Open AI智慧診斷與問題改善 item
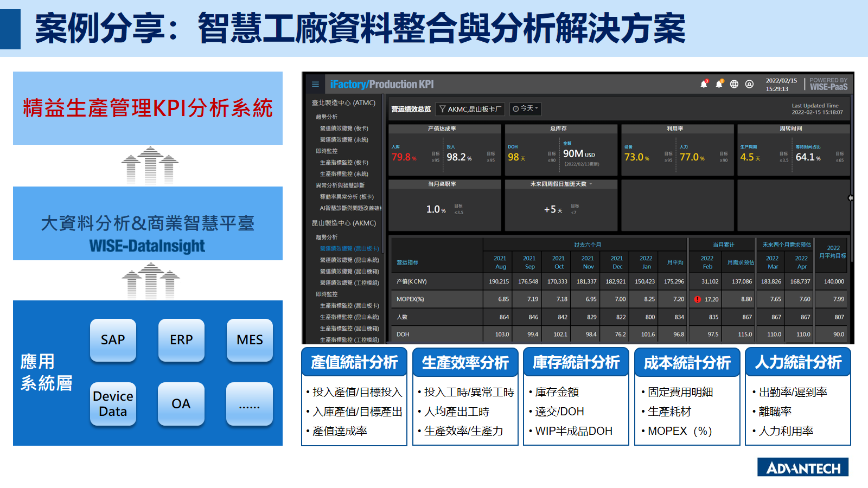Screen dimensions: 868x488 [x=350, y=208]
